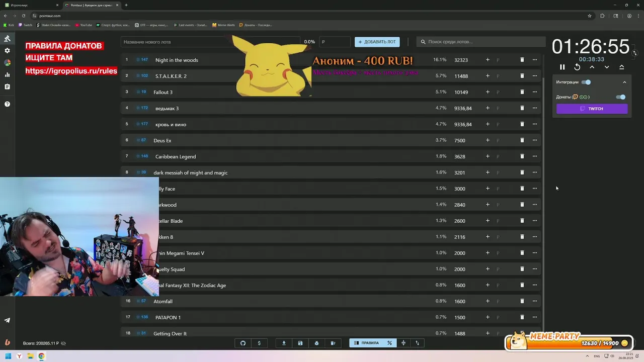Open more options for PATAPON 1
Image resolution: width=644 pixels, height=362 pixels.
[x=535, y=317]
